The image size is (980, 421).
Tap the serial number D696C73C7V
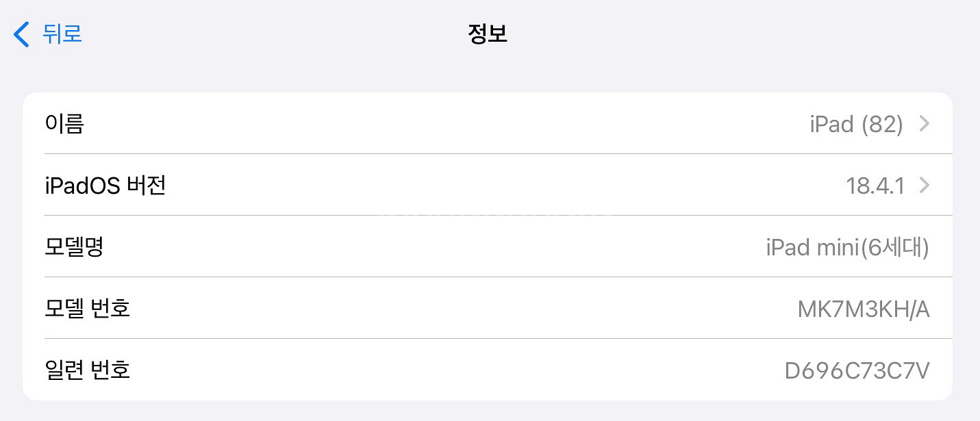pos(857,371)
